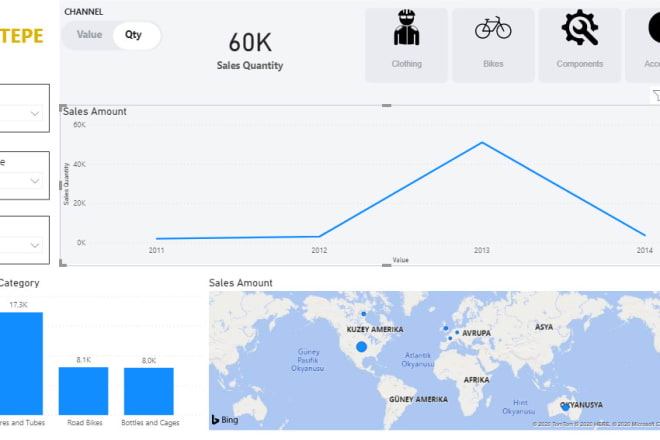660x440 pixels.
Task: Click the 2014 x-axis label
Action: (x=644, y=250)
